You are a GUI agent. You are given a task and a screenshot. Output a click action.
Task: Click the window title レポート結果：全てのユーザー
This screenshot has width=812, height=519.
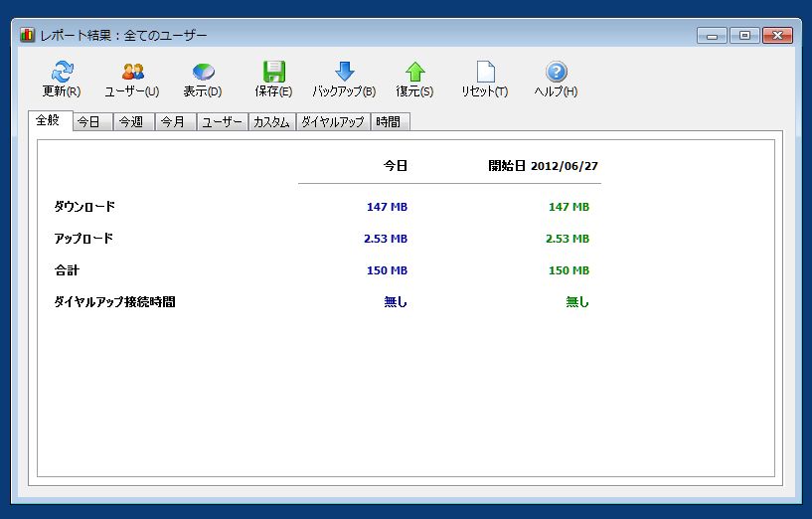[124, 35]
